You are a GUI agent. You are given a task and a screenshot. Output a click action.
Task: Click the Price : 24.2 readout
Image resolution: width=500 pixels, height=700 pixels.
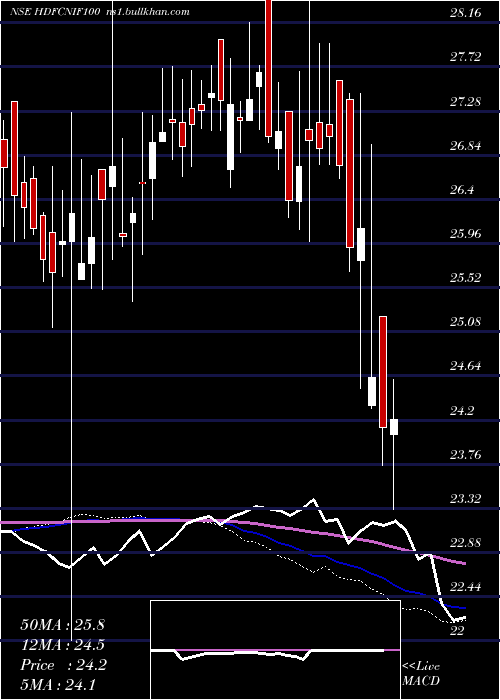tap(63, 665)
